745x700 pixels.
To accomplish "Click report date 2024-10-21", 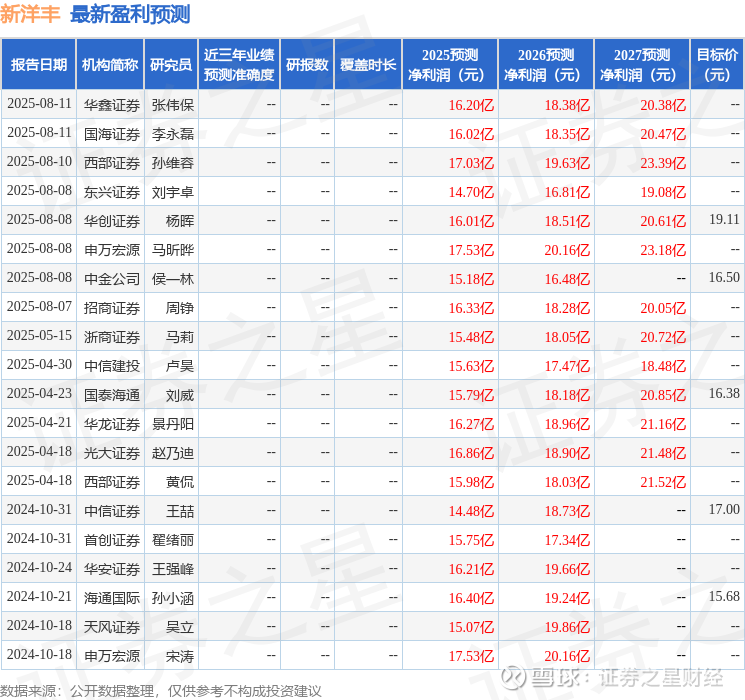I will [39, 596].
